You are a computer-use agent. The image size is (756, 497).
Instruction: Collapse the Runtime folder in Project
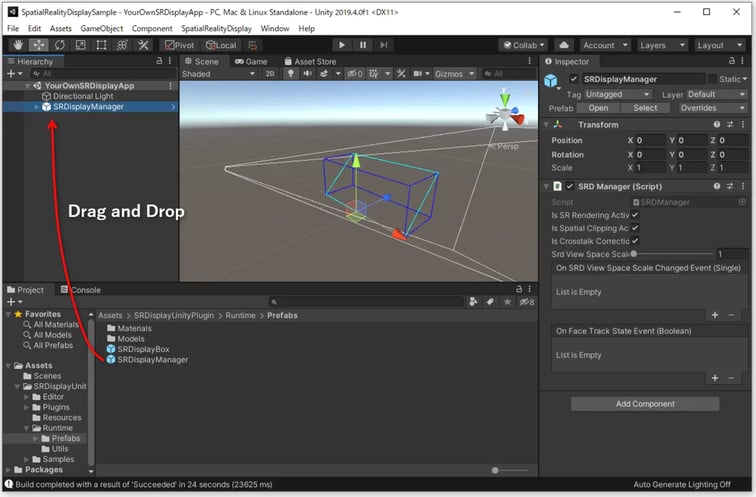coord(27,428)
